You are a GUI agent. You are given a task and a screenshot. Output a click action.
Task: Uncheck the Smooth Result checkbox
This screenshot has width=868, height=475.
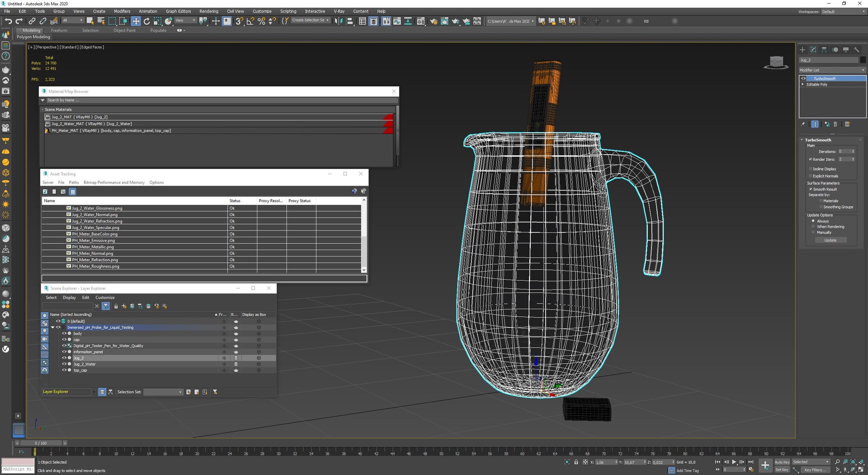pos(811,189)
